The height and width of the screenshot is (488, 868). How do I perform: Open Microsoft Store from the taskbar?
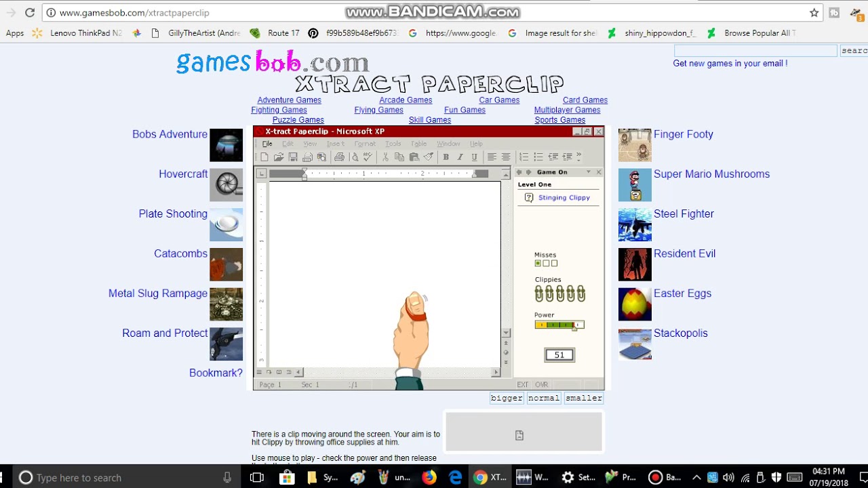[x=287, y=477]
